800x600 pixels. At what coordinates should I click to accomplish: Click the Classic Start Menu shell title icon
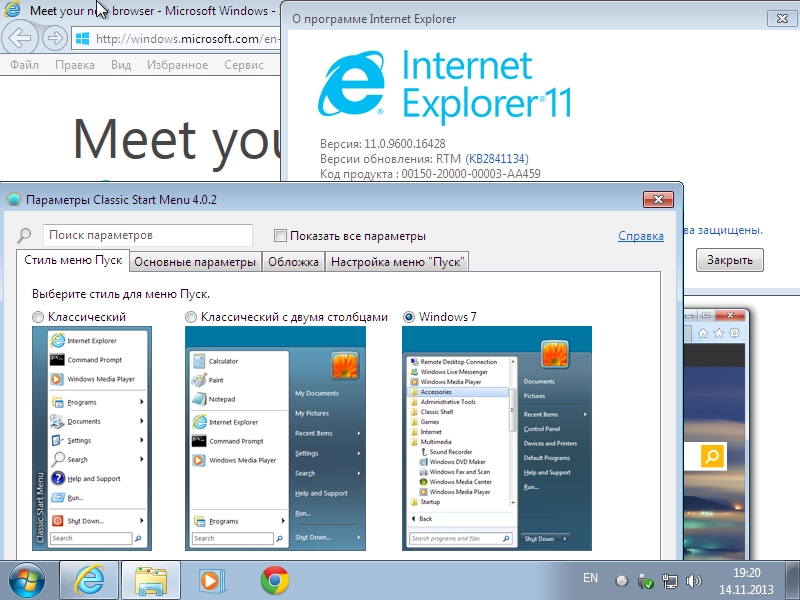(13, 199)
